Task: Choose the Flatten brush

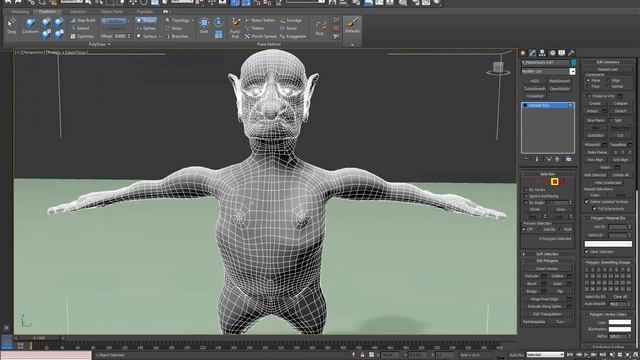Action: click(254, 28)
